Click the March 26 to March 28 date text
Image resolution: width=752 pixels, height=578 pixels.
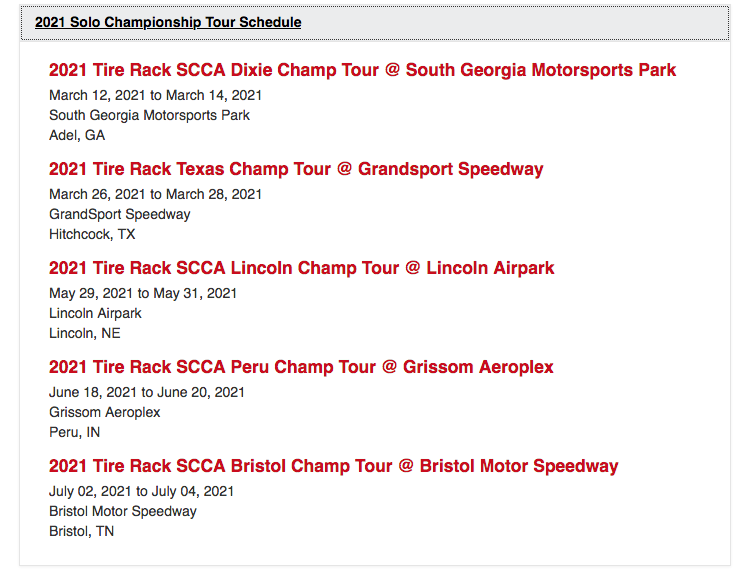click(155, 194)
